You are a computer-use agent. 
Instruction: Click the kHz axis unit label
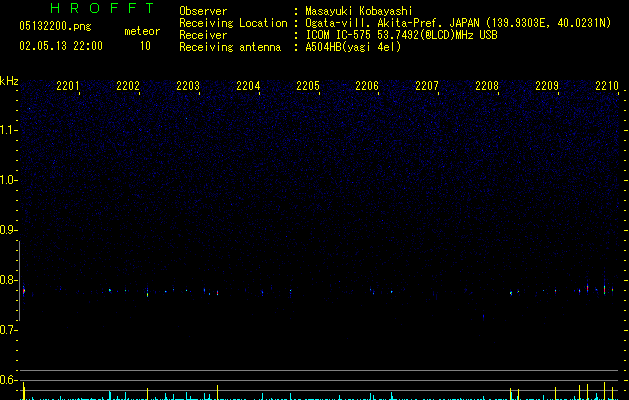tap(9, 81)
